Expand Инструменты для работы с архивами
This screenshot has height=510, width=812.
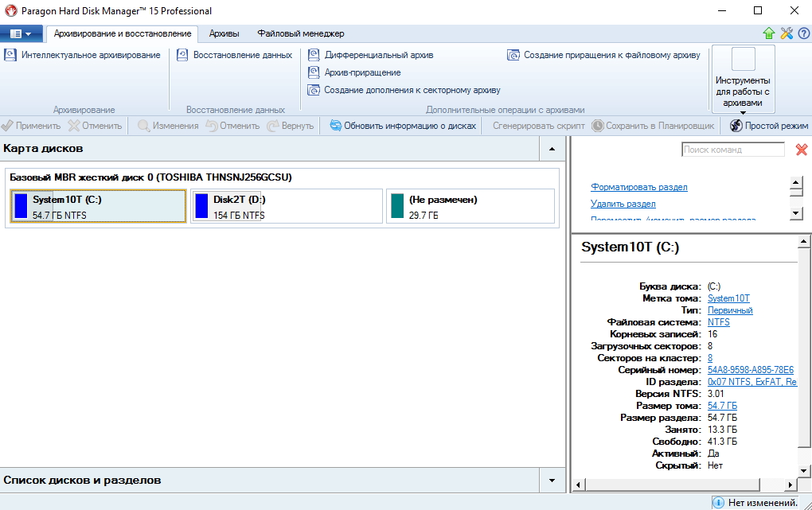(743, 79)
